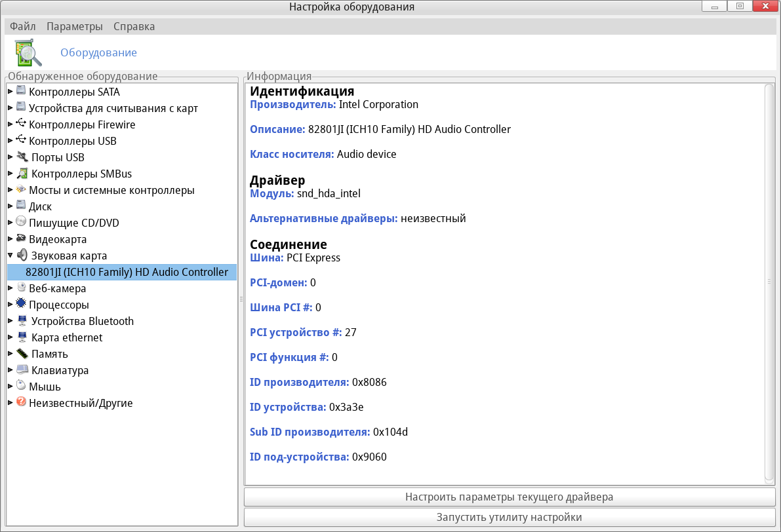Click the card reader devices icon
The height and width of the screenshot is (532, 781).
pos(21,107)
